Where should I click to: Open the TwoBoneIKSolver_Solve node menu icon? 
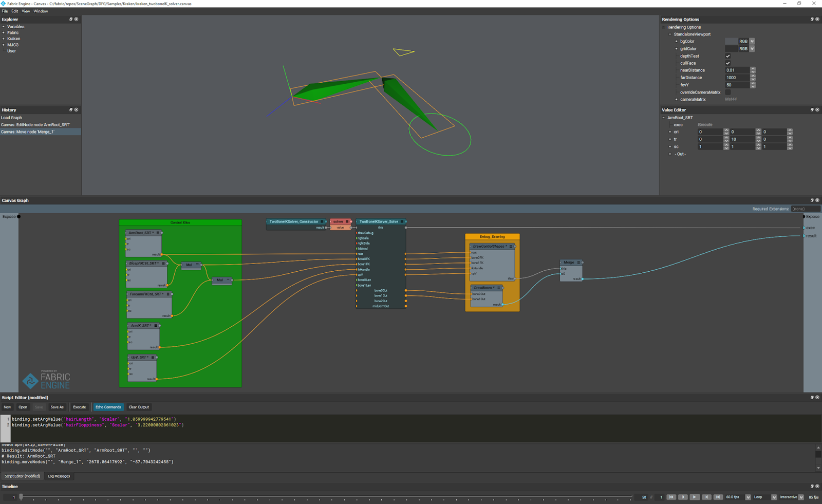click(x=402, y=222)
